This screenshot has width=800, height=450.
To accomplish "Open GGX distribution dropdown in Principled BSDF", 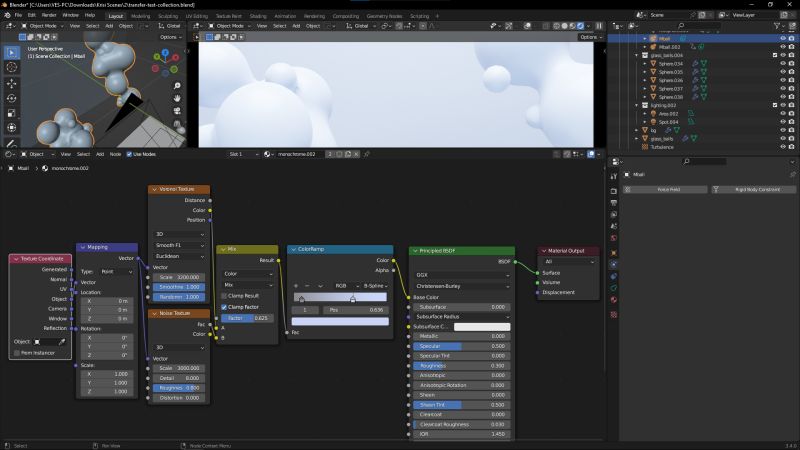I will click(462, 275).
